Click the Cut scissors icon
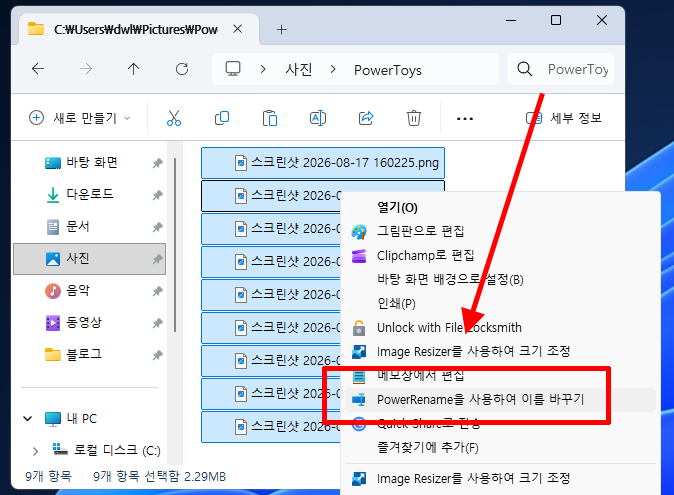 coord(174,118)
